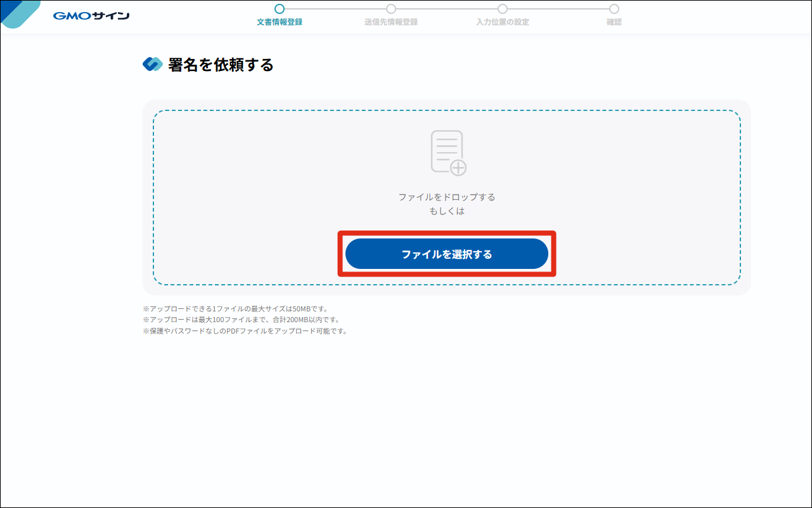
Task: Click the progress line between first two steps
Action: click(335, 9)
